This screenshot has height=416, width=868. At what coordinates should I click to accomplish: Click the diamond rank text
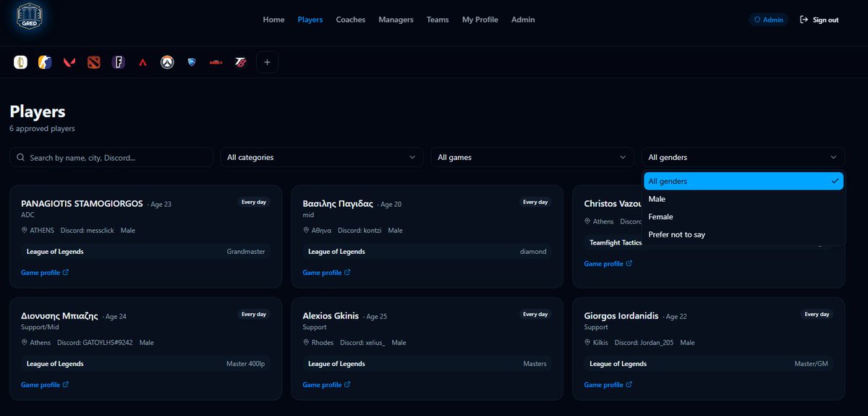(x=533, y=252)
